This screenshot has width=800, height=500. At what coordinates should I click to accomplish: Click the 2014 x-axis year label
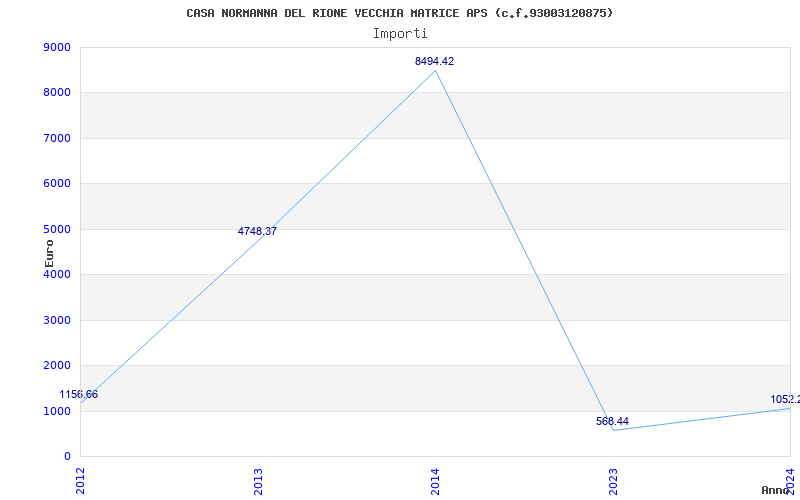coord(435,481)
